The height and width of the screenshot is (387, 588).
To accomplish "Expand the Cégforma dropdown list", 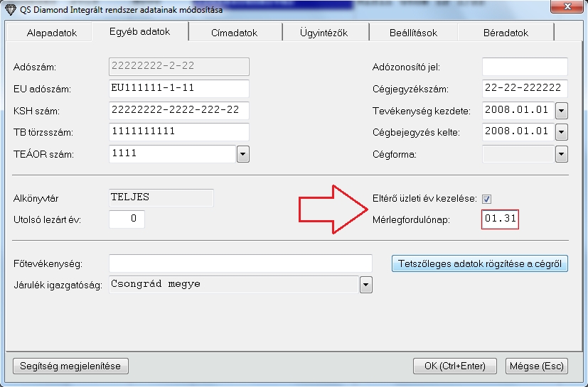I will pos(561,153).
